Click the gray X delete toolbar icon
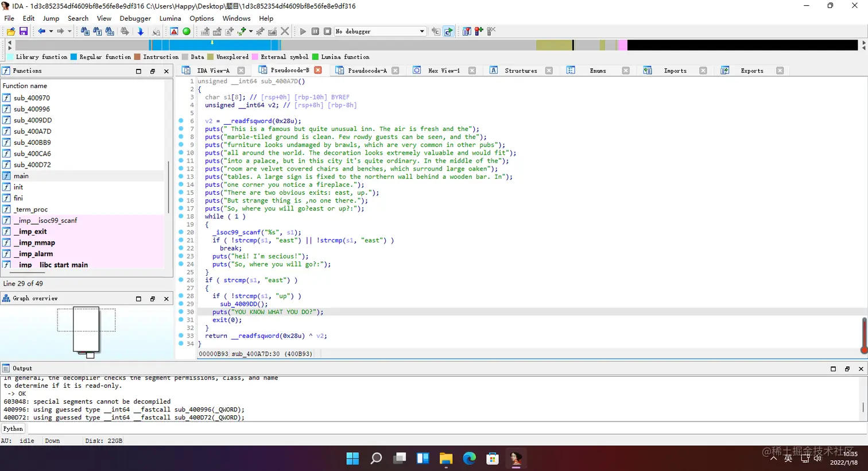This screenshot has width=868, height=471. point(285,32)
